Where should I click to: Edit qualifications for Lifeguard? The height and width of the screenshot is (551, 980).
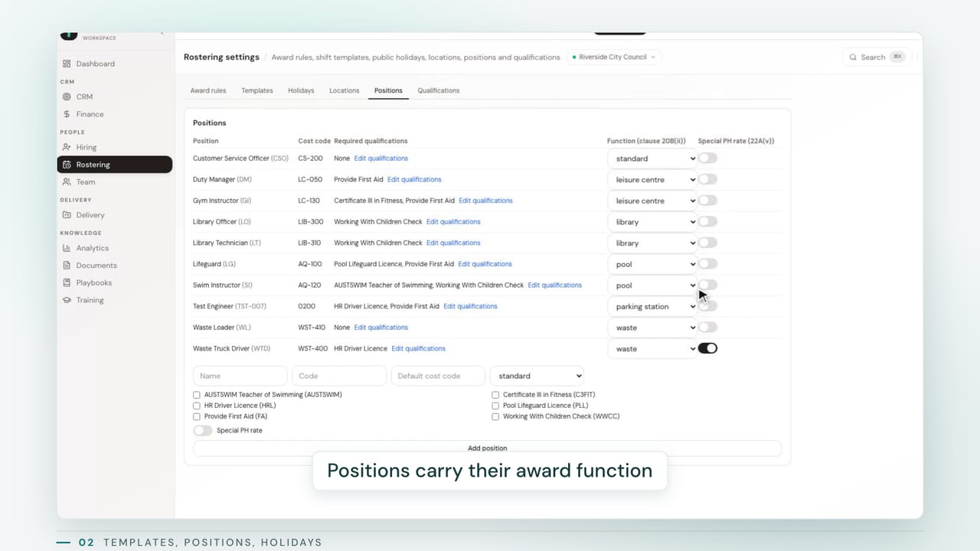pos(485,264)
